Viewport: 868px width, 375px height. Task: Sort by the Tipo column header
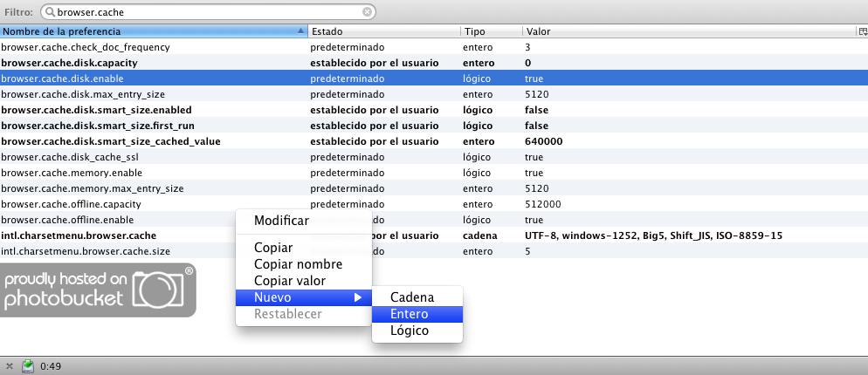489,31
